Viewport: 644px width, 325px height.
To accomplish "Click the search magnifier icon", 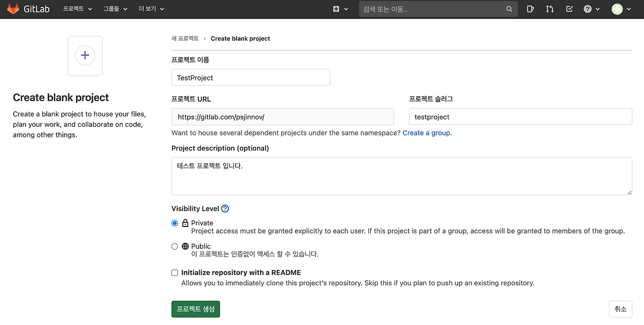I will click(x=509, y=9).
